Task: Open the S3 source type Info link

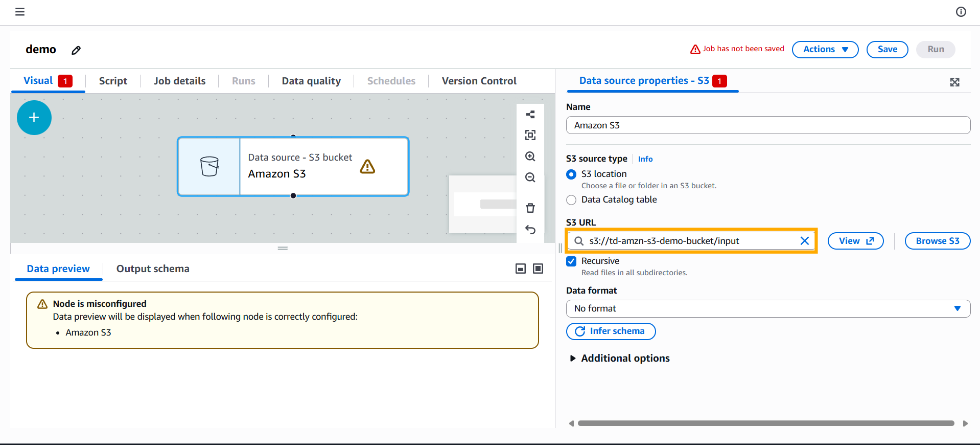Action: pos(645,159)
